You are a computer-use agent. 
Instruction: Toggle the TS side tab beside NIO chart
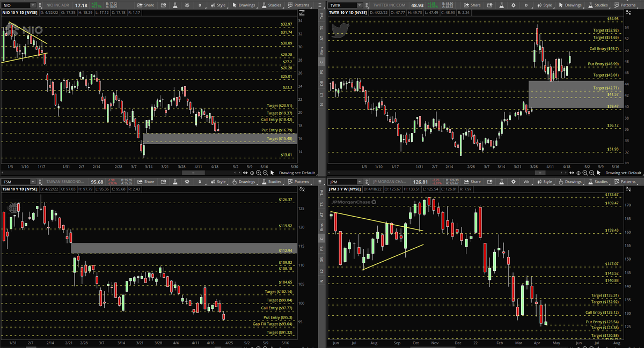tap(321, 27)
